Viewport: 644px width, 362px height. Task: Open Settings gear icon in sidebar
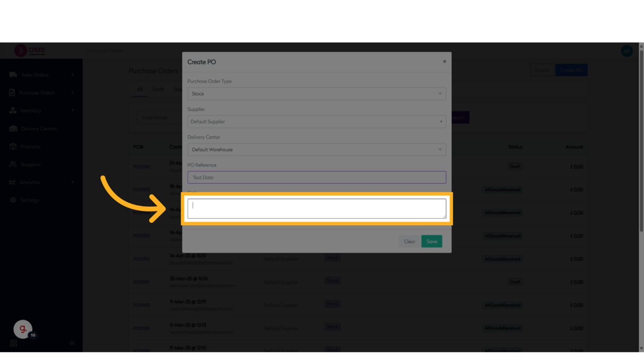point(13,200)
